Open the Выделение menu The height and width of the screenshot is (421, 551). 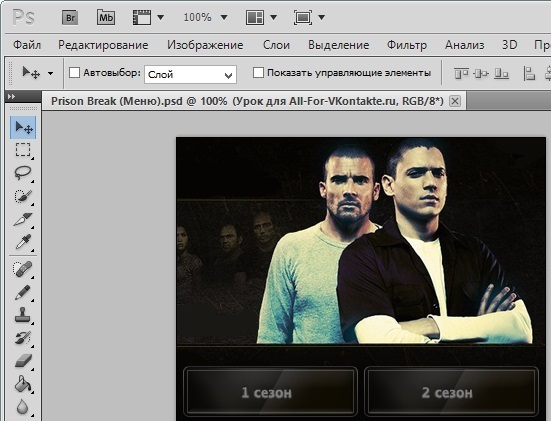point(338,45)
